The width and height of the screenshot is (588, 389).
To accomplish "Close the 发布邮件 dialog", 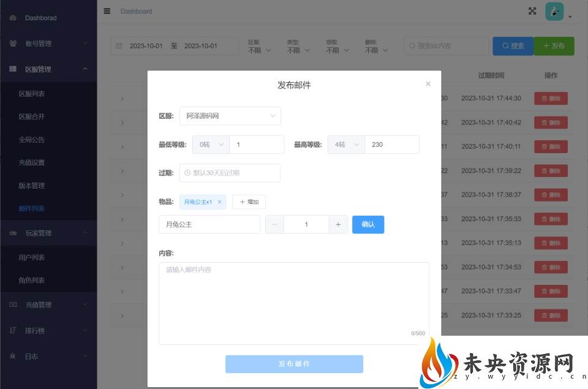I will point(428,84).
